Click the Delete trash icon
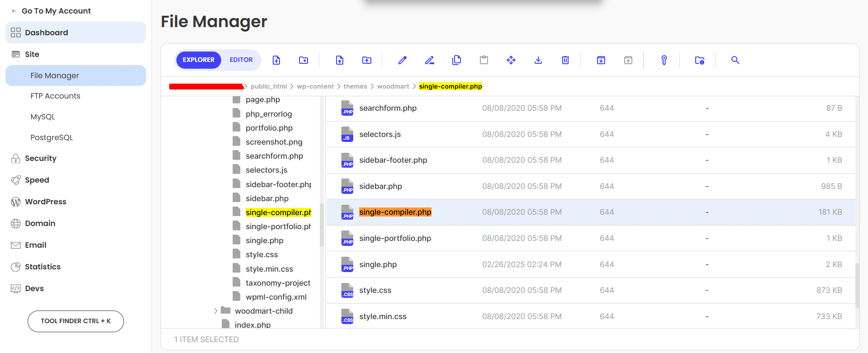The height and width of the screenshot is (353, 868). tap(565, 60)
